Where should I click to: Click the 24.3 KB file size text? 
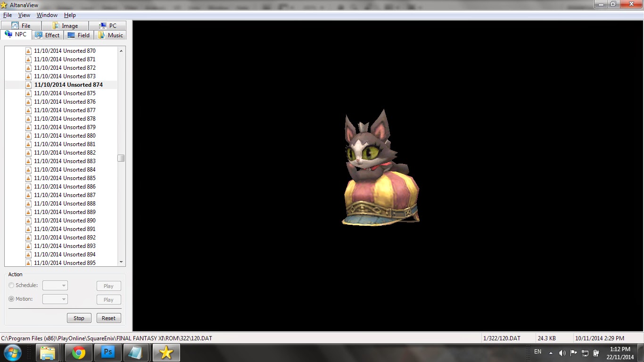546,338
